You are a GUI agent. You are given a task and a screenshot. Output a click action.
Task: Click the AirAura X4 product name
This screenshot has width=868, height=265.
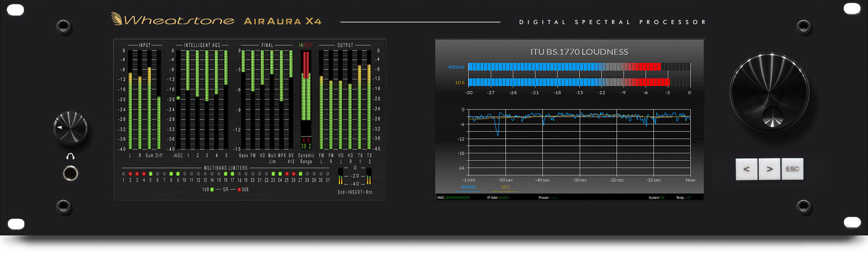click(x=283, y=21)
